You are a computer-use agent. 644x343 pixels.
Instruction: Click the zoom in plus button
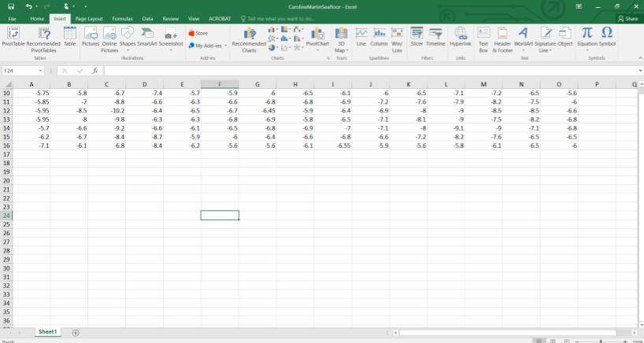click(x=624, y=341)
